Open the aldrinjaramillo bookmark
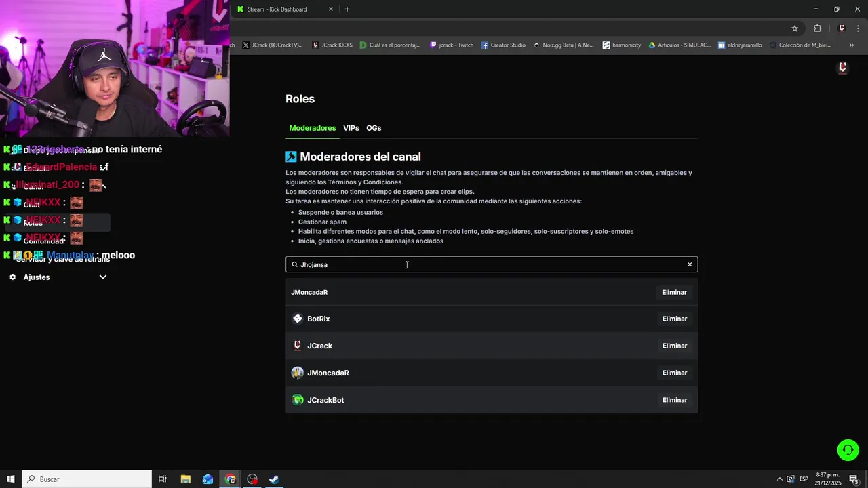Image resolution: width=868 pixels, height=488 pixels. pos(740,45)
